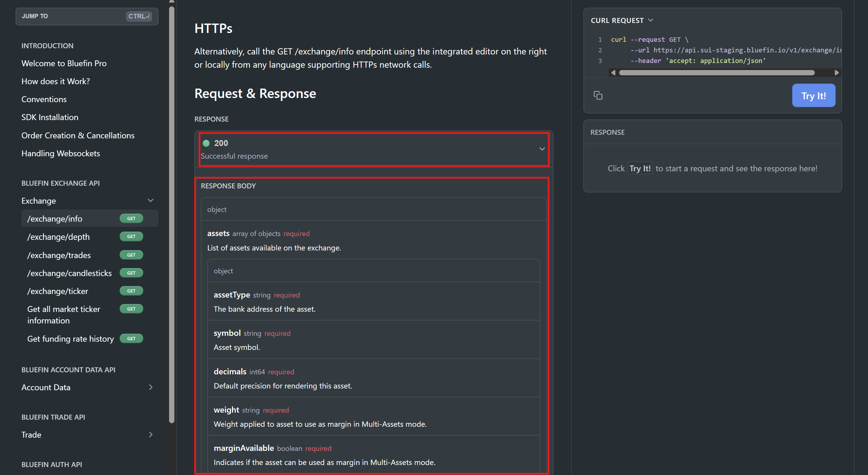Viewport: 868px width, 475px height.
Task: Click line 2 URL of curl request
Action: click(x=736, y=50)
